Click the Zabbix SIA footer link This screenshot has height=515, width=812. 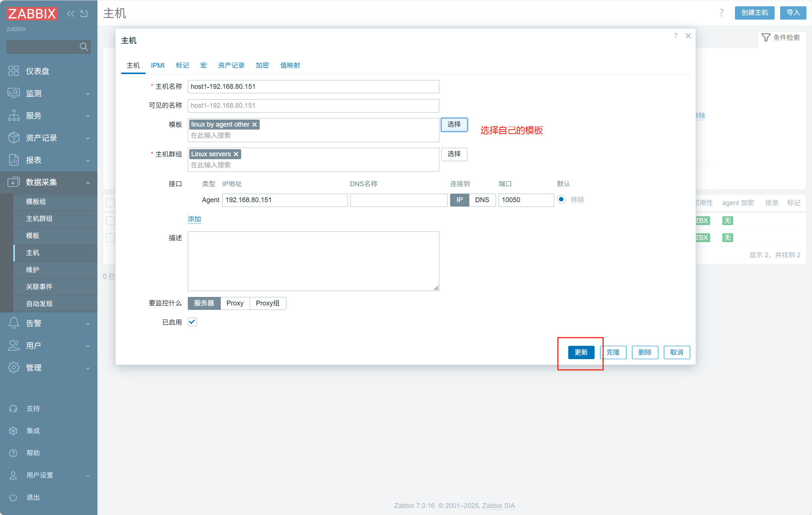pos(499,505)
